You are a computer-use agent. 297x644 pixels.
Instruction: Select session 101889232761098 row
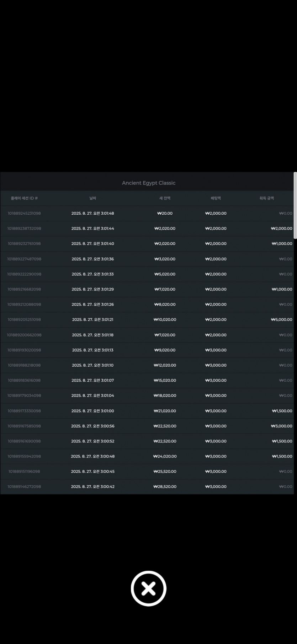(147, 244)
